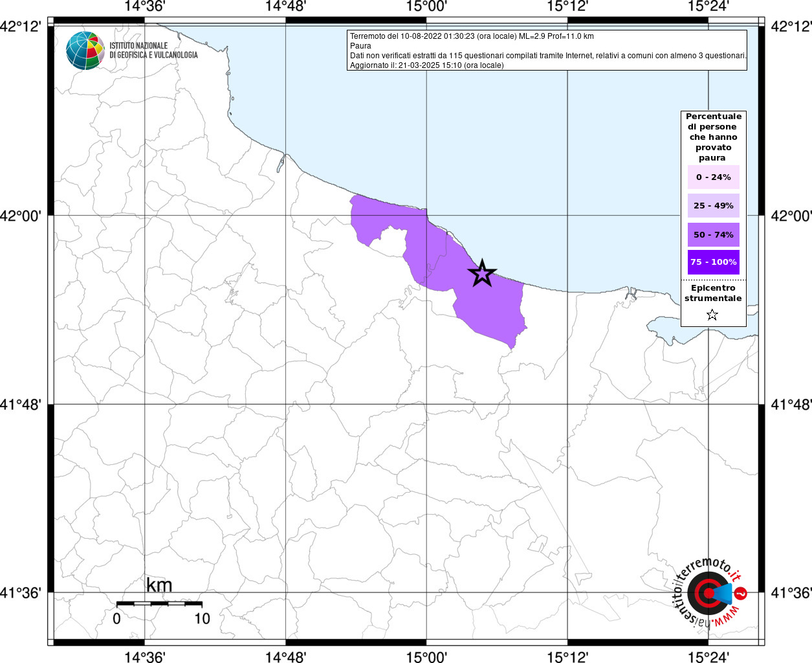The height and width of the screenshot is (663, 812).
Task: Click the right axis label 42°12'
Action: 791,27
